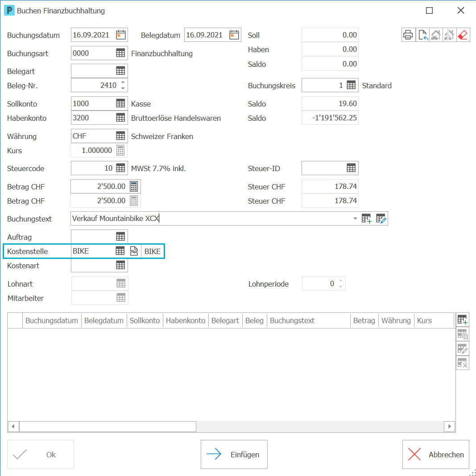Click the document with arrow toolbar icon
This screenshot has height=476, width=476.
422,35
